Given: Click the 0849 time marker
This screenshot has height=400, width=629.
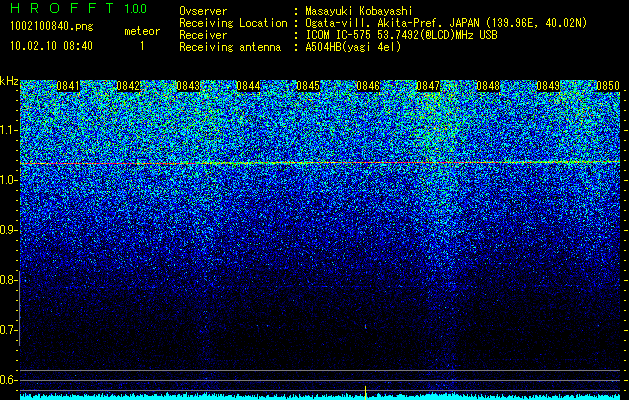Looking at the screenshot, I should 548,86.
